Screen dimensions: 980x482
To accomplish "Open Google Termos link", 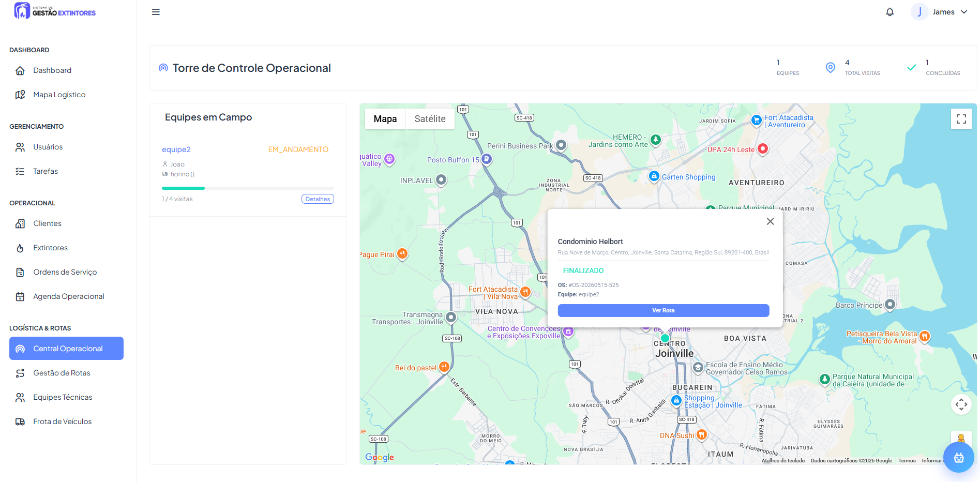I will pos(907,461).
